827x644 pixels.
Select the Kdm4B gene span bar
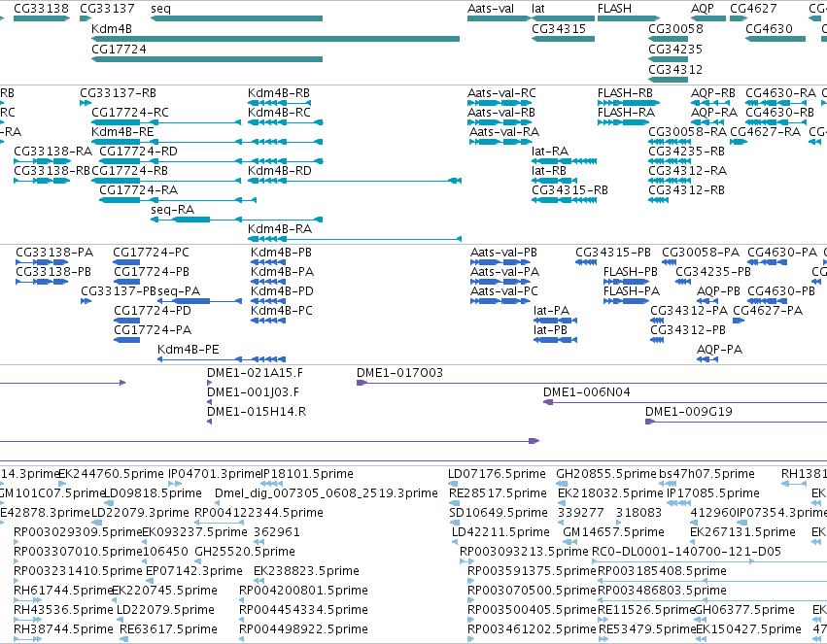coord(275,39)
